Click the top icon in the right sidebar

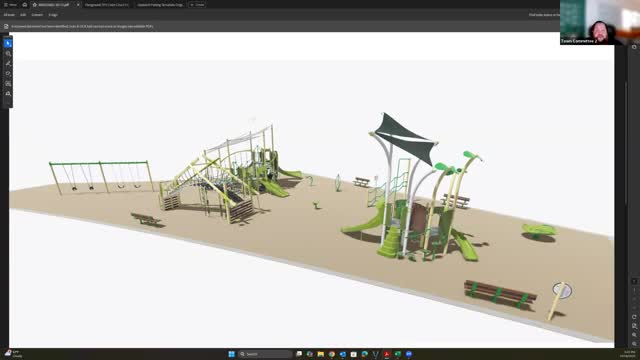(634, 47)
